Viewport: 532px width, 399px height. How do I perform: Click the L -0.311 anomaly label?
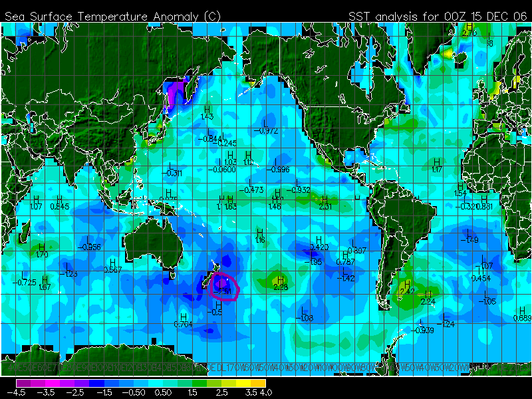[x=172, y=170]
